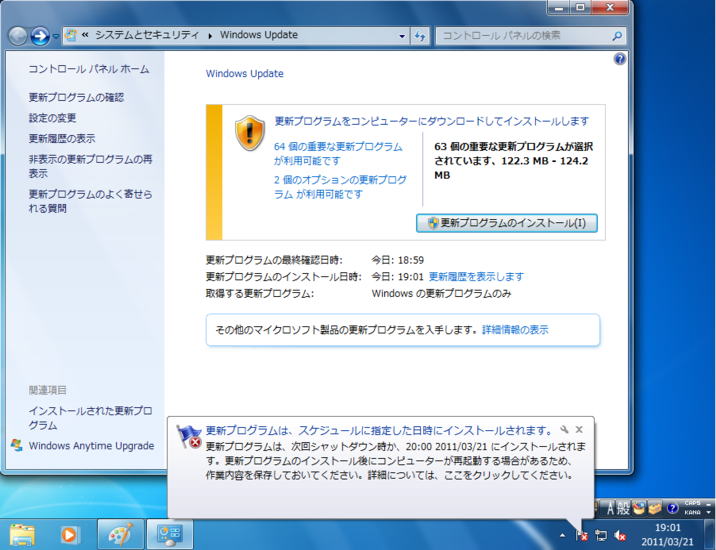Open インストールされた更新プログラム link

[x=90, y=418]
